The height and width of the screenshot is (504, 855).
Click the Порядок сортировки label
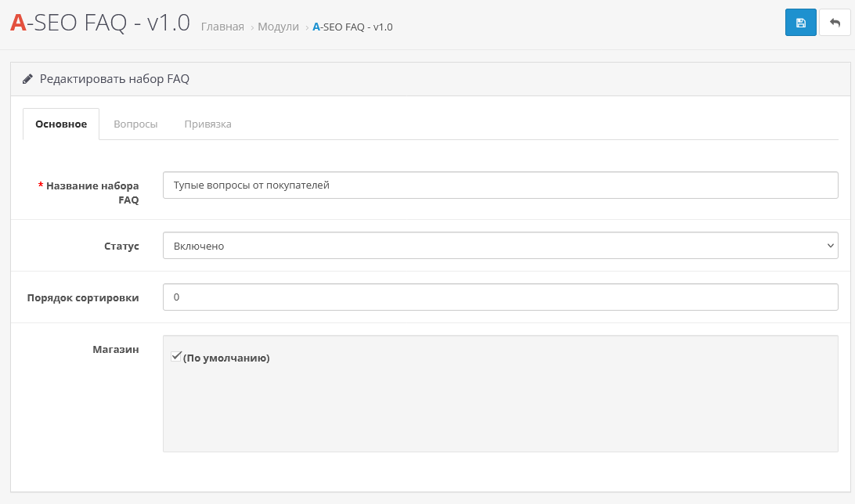point(83,297)
